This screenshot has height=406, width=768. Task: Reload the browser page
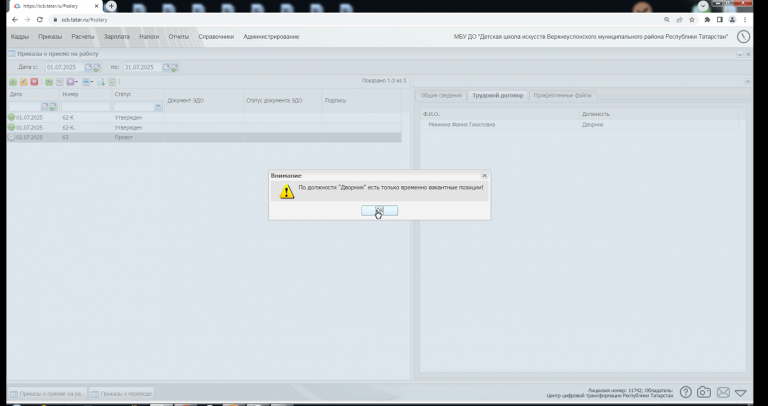(40, 20)
